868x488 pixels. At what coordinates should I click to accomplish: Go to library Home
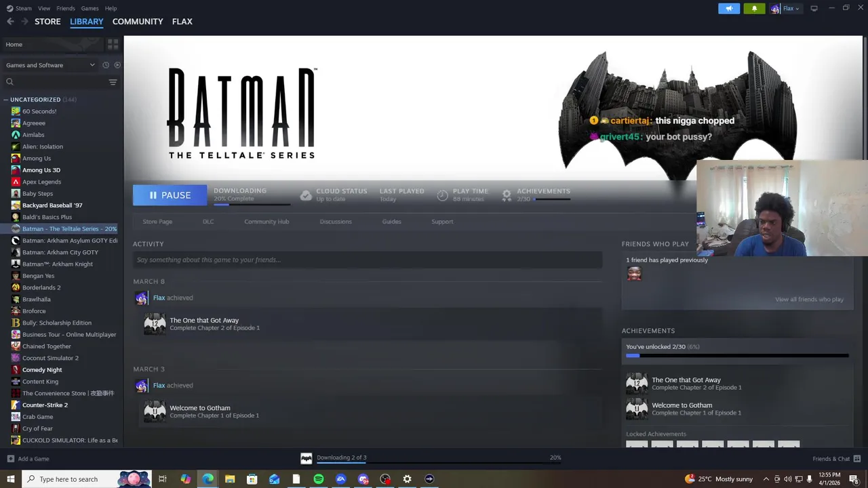(53, 44)
